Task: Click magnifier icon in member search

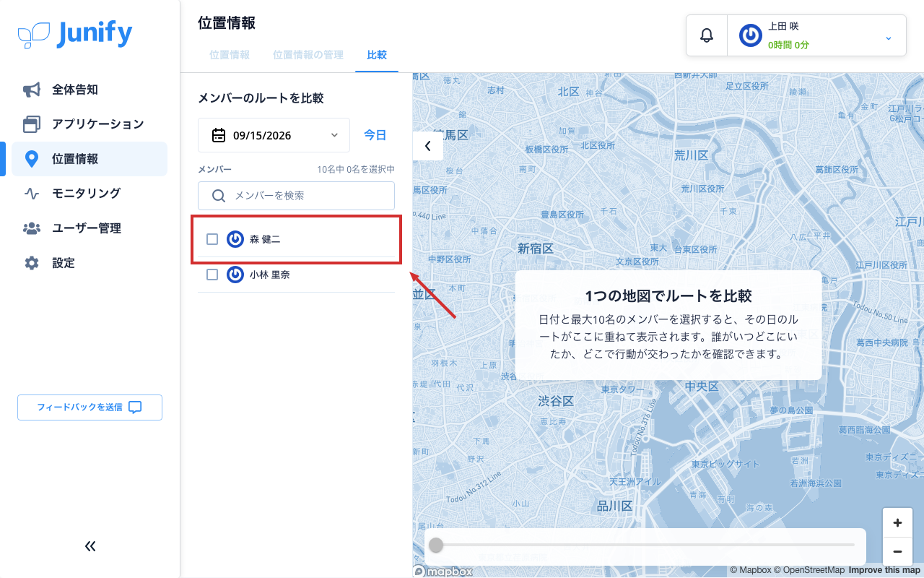Action: 219,196
